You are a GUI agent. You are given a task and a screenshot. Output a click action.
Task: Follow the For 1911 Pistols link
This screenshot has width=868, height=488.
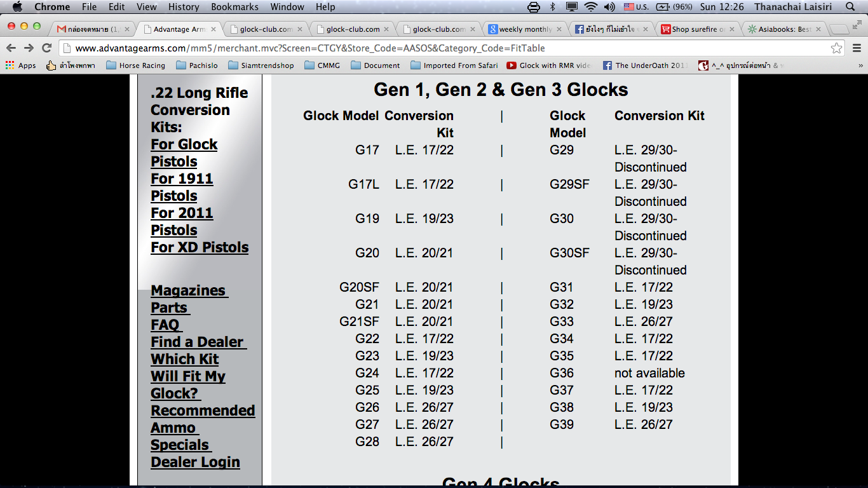point(182,187)
